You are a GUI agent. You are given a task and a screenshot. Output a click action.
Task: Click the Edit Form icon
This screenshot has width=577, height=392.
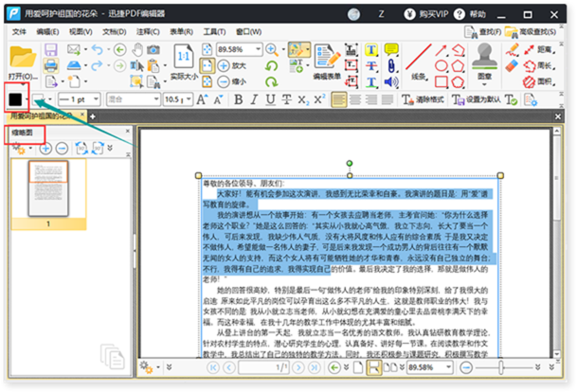(x=327, y=56)
